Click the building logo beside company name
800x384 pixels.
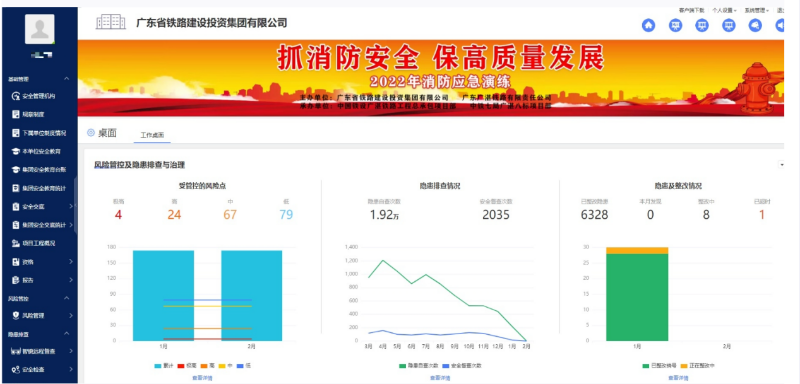[111, 22]
